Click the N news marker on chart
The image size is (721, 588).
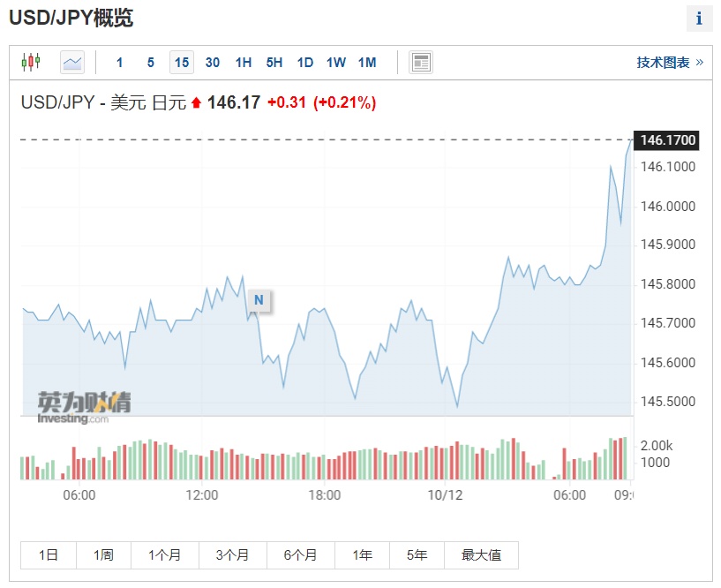[259, 300]
